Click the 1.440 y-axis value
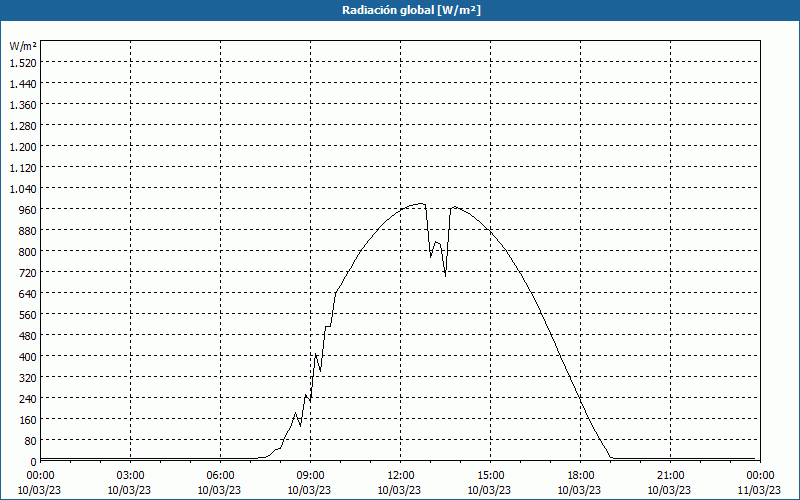Viewport: 800px width, 500px height. click(23, 83)
